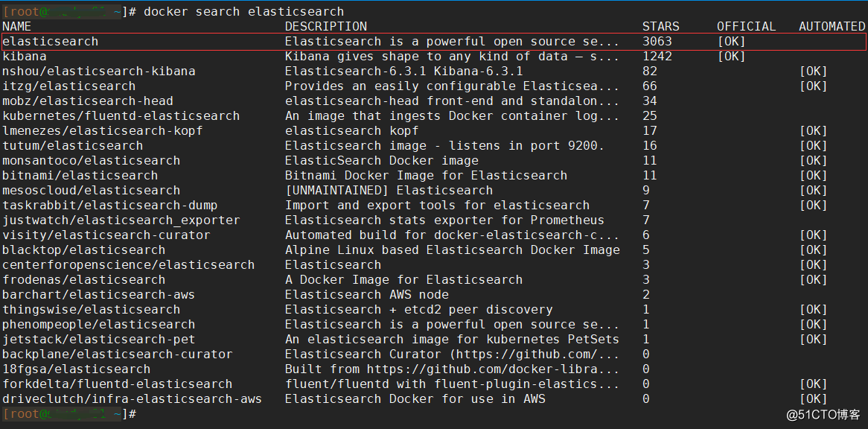The image size is (868, 429).
Task: Click blacktop/elasticsearch image name
Action: (x=84, y=250)
